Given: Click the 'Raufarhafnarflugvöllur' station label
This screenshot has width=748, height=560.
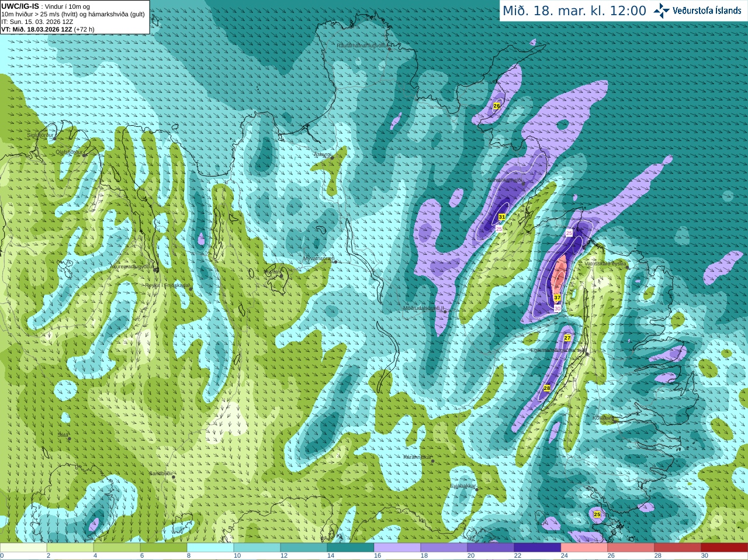Looking at the screenshot, I should (362, 45).
